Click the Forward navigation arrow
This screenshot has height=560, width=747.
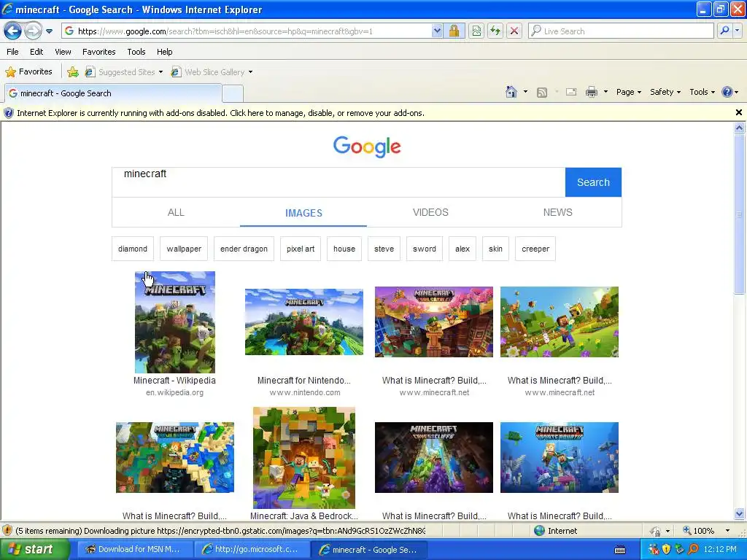(33, 31)
